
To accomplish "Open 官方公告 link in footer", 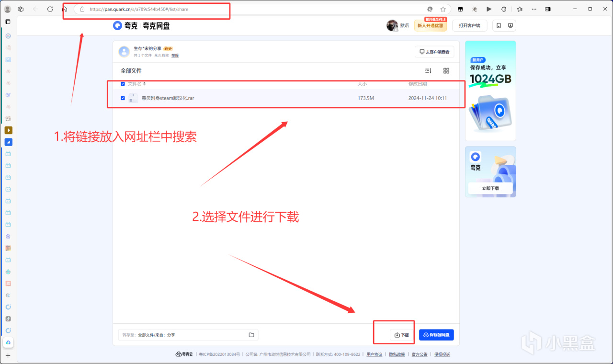I will point(420,354).
